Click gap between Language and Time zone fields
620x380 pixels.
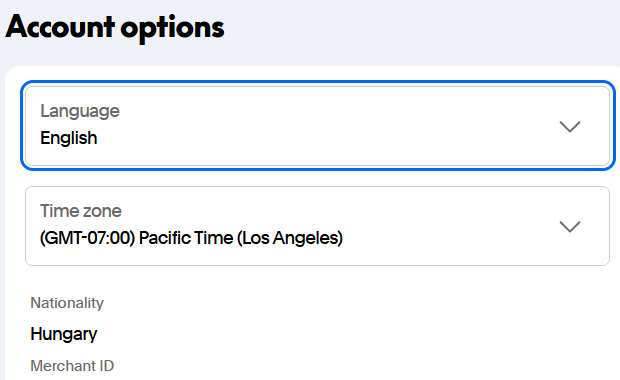click(317, 178)
